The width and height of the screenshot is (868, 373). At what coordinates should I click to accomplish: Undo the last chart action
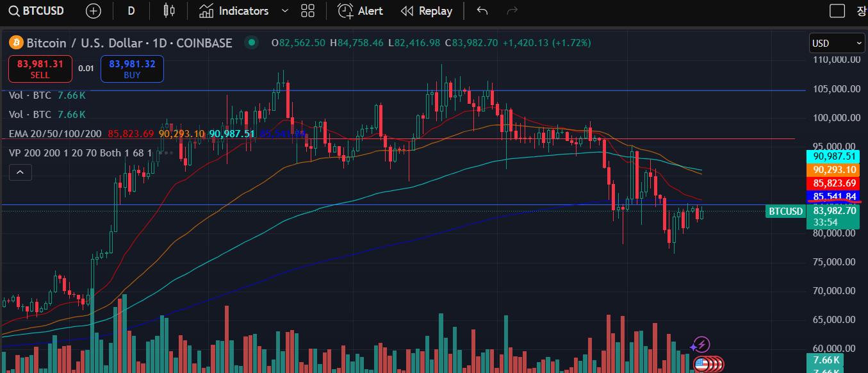point(482,11)
